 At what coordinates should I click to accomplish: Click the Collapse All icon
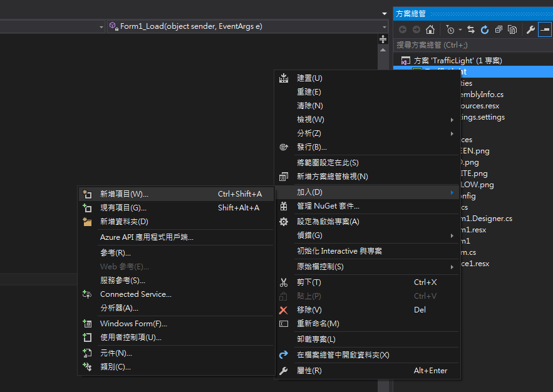499,29
